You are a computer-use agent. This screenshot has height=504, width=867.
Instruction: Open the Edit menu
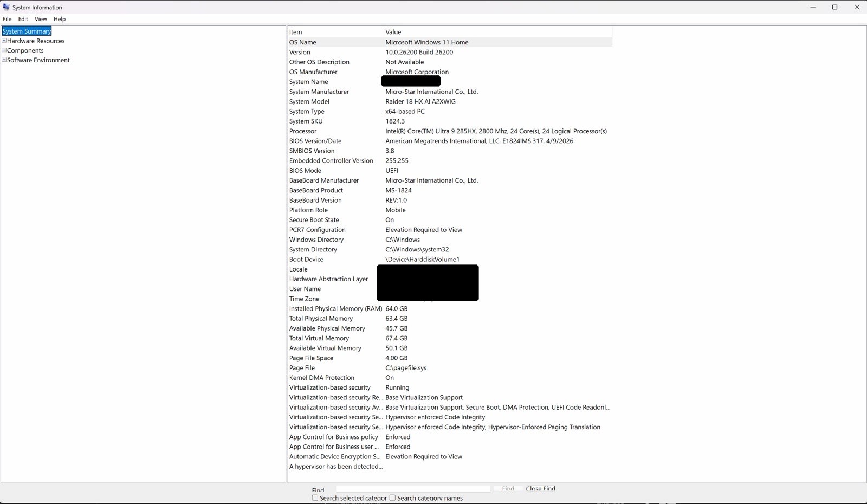(x=23, y=19)
